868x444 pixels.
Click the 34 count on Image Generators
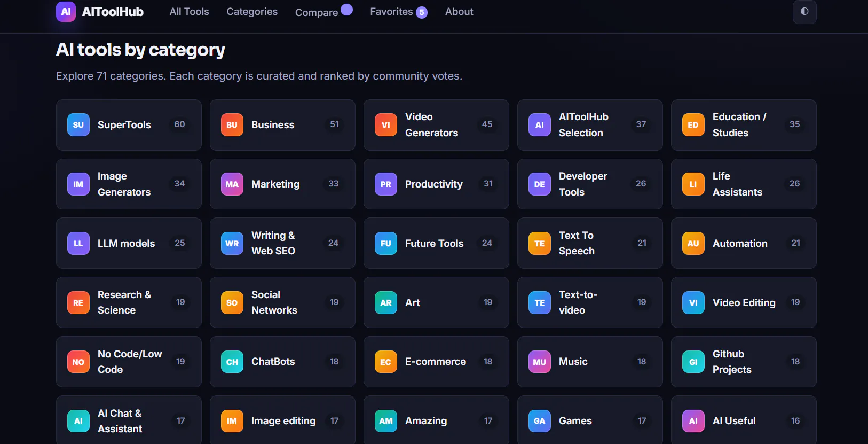[179, 184]
